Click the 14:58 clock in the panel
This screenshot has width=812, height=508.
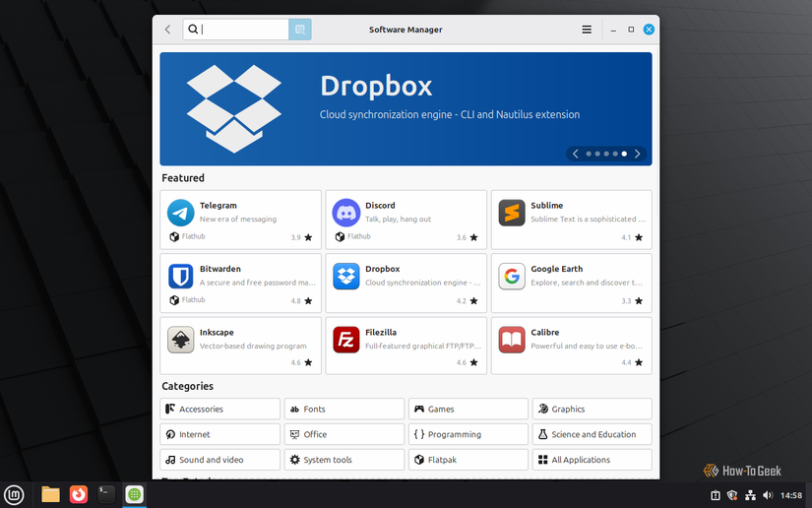791,495
